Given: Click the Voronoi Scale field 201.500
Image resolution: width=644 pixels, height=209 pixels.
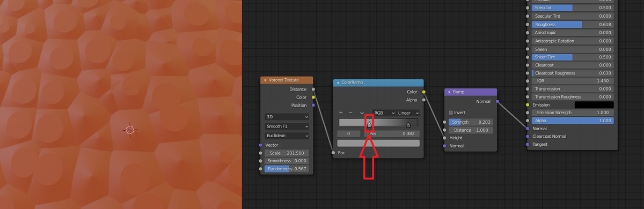Looking at the screenshot, I should (x=287, y=153).
